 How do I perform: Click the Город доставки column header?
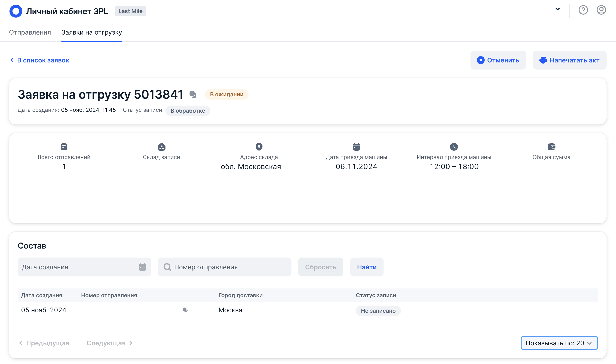241,295
